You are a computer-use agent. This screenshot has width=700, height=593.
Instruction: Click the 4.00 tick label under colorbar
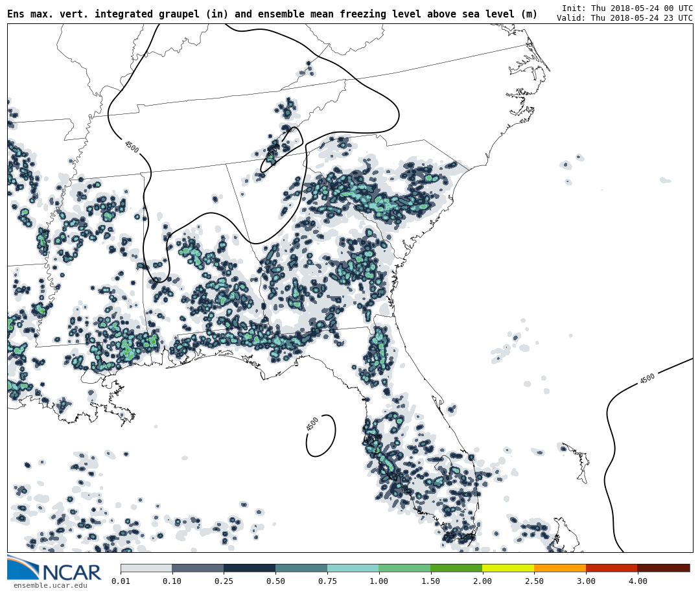pyautogui.click(x=637, y=581)
